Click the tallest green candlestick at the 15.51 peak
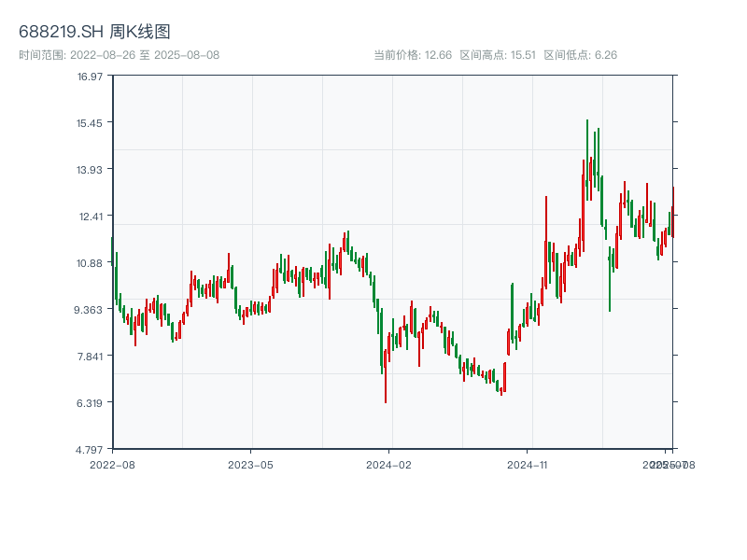The width and height of the screenshot is (747, 560). click(587, 160)
